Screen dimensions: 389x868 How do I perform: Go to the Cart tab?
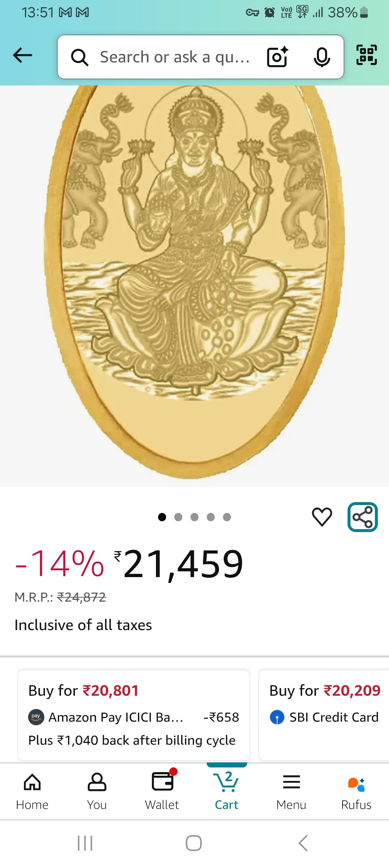[227, 791]
